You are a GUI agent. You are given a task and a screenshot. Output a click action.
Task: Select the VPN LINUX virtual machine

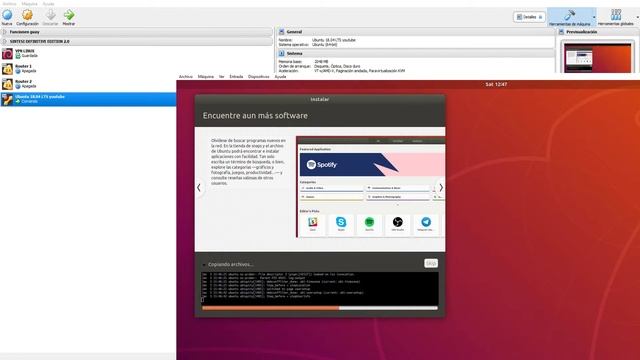(x=88, y=53)
